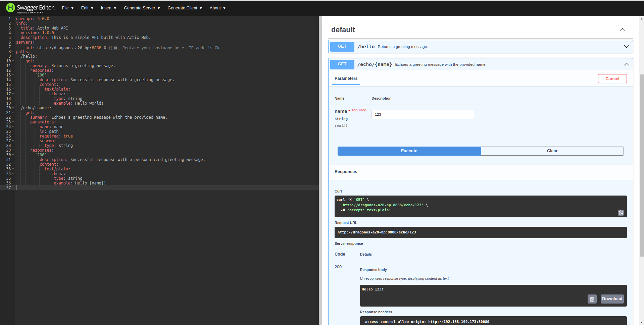This screenshot has width=644, height=325.
Task: Open the File menu
Action: coord(67,8)
